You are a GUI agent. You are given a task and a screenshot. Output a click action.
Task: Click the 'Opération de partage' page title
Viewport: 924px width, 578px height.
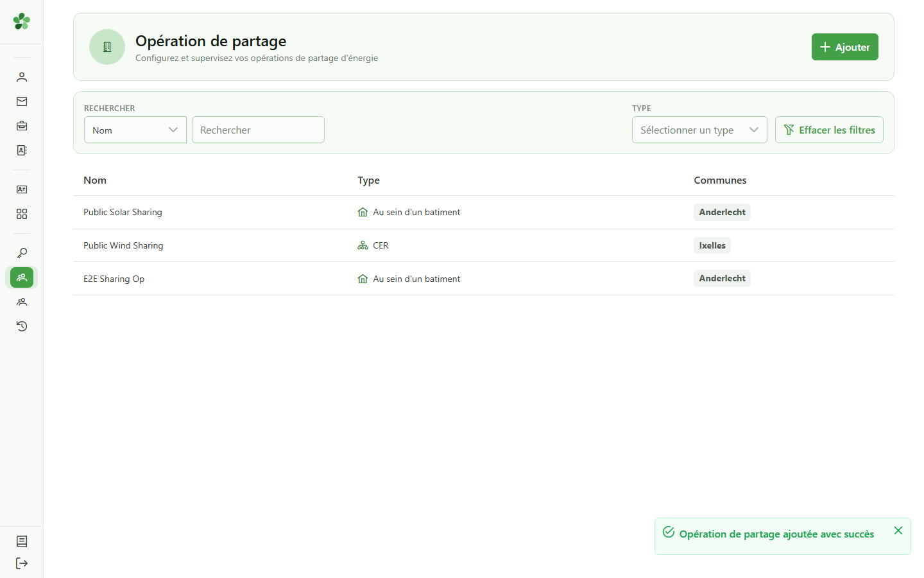(210, 41)
